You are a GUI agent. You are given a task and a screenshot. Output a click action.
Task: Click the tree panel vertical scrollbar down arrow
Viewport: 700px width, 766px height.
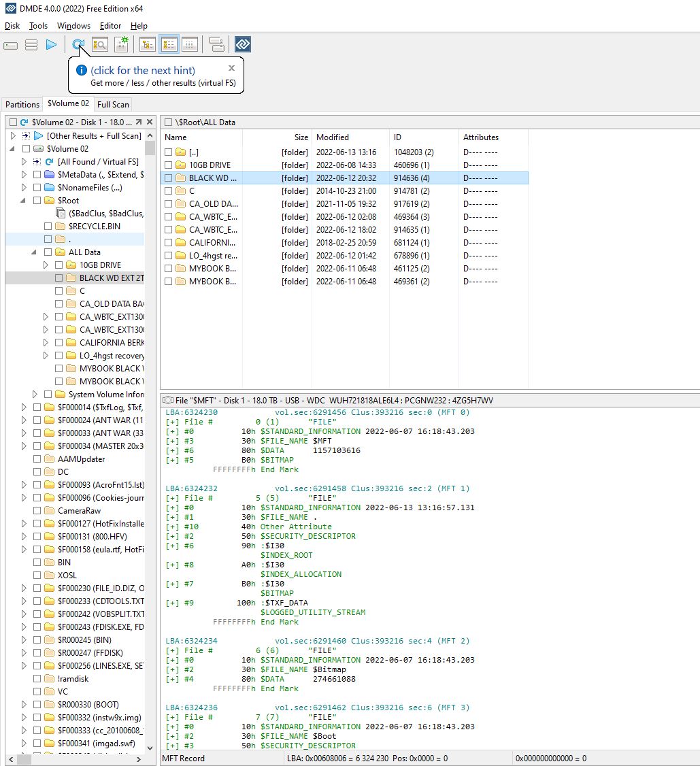click(150, 748)
